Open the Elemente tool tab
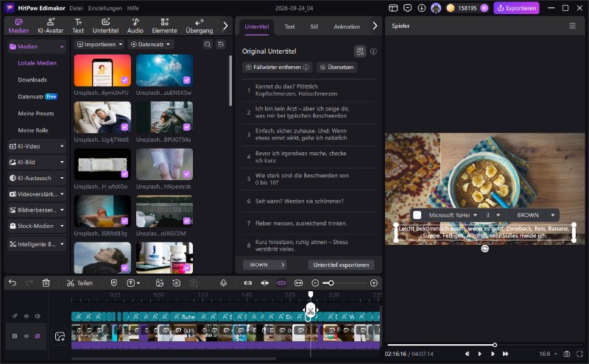This screenshot has width=589, height=364. coord(164,26)
